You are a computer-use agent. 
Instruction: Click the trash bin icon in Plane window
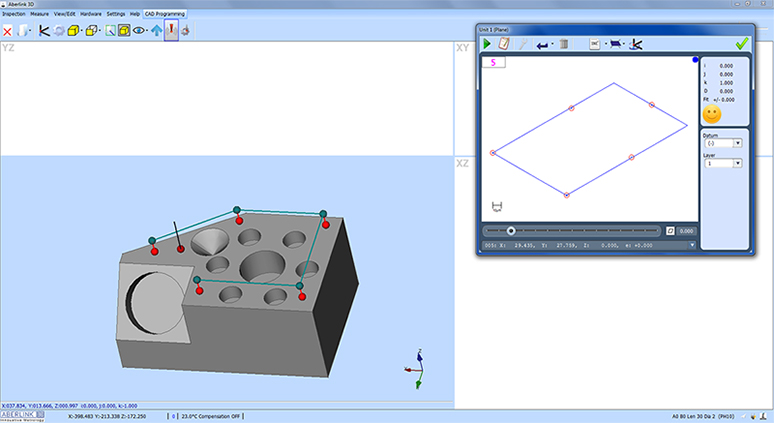[x=564, y=44]
